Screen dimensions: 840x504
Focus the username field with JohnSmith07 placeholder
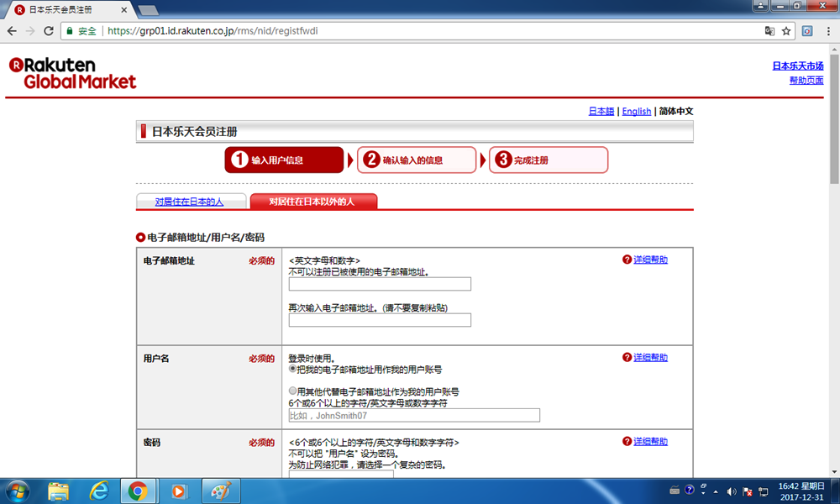pyautogui.click(x=413, y=416)
